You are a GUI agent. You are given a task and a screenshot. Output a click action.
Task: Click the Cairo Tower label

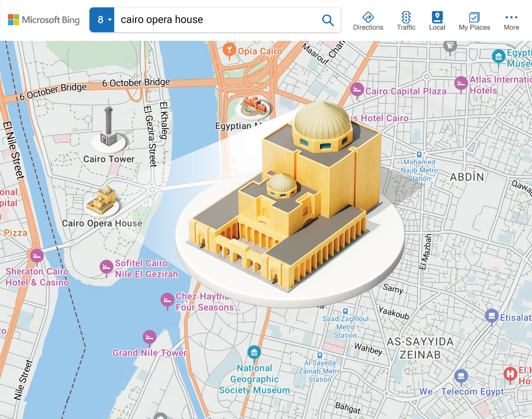click(x=109, y=159)
